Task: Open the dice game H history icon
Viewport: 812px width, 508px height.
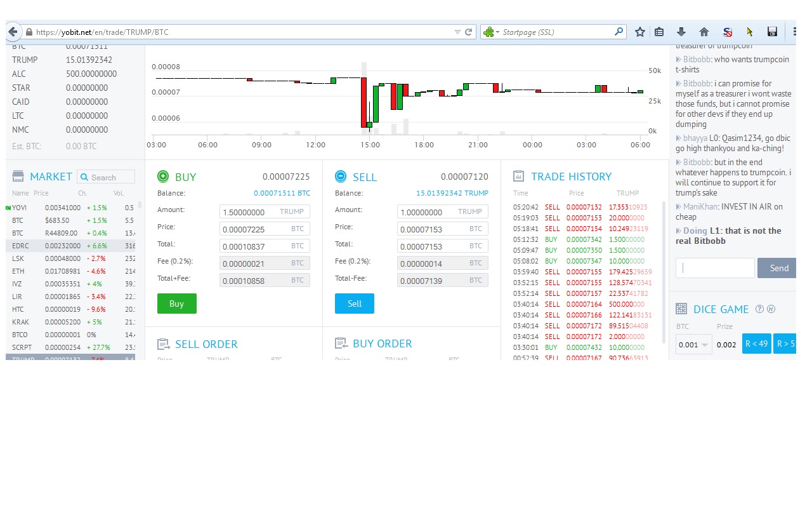Action: 771,309
